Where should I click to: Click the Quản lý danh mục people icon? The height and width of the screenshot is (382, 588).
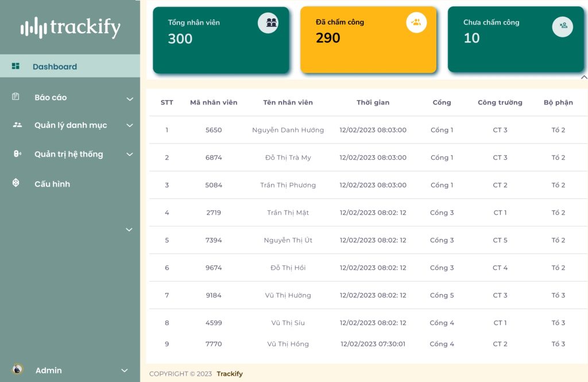tap(17, 124)
